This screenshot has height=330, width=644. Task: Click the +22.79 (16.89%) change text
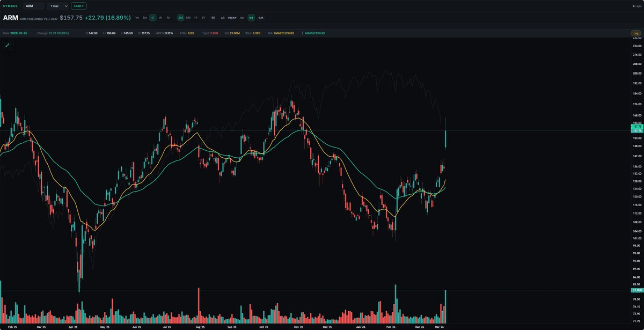108,18
